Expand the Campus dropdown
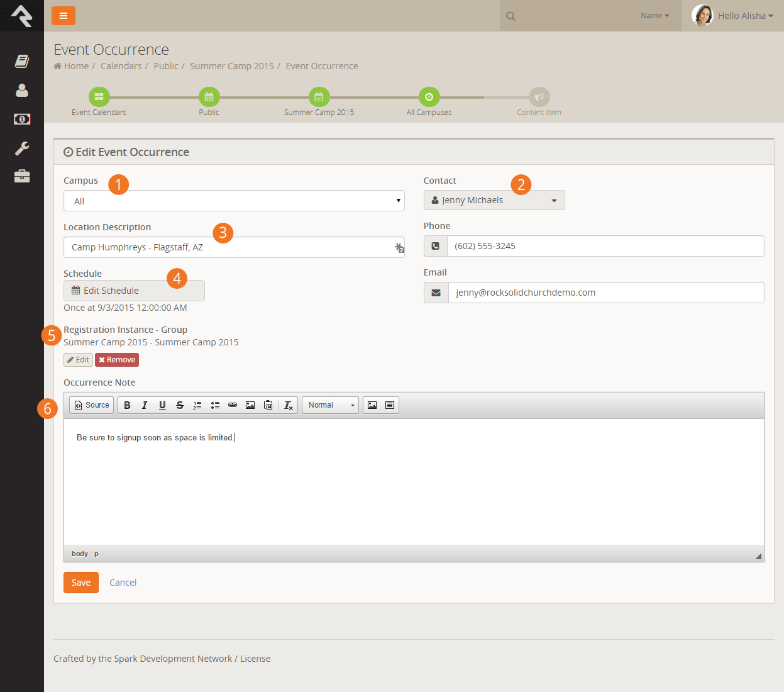The height and width of the screenshot is (692, 784). 234,201
